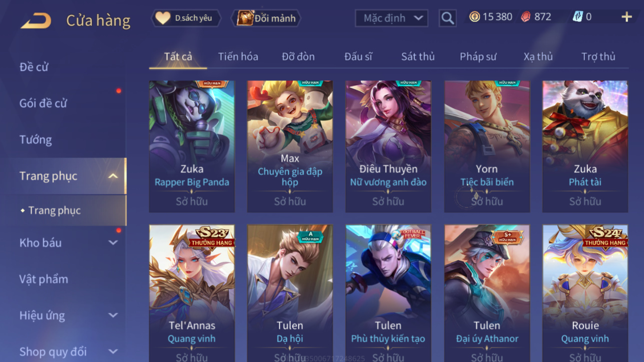Open Gói đề cử in sidebar
The width and height of the screenshot is (644, 362).
(x=43, y=103)
